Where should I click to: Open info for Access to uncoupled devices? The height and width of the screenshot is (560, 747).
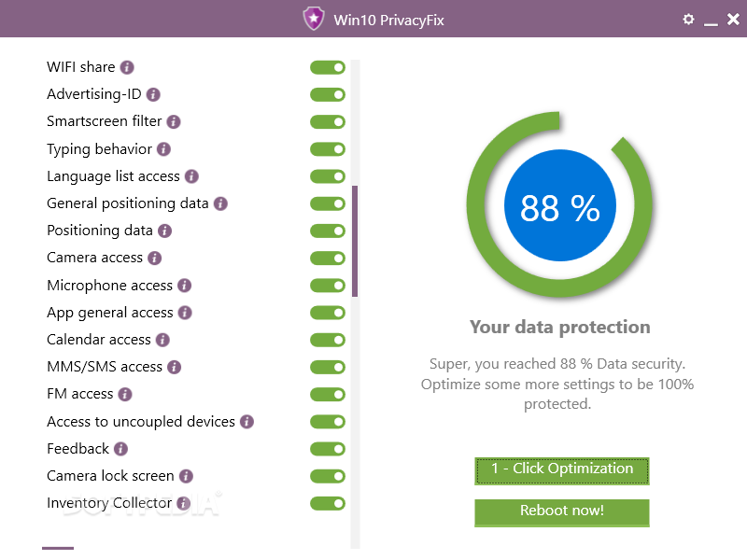[x=247, y=422]
